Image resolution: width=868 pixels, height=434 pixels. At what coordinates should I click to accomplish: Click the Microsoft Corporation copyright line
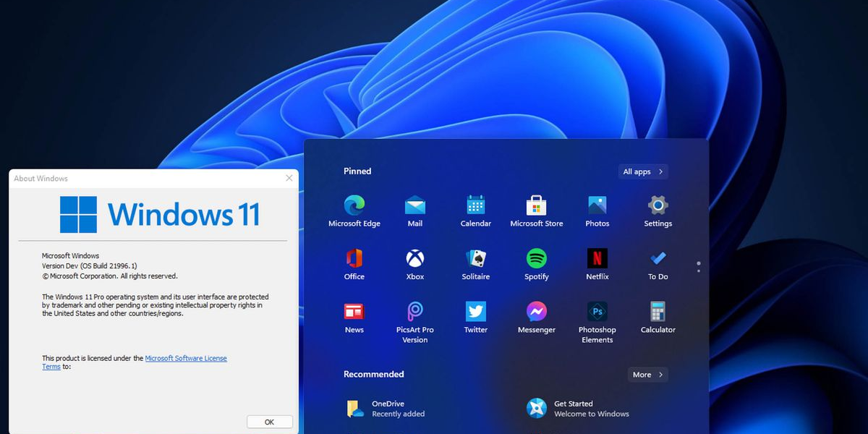click(x=110, y=276)
